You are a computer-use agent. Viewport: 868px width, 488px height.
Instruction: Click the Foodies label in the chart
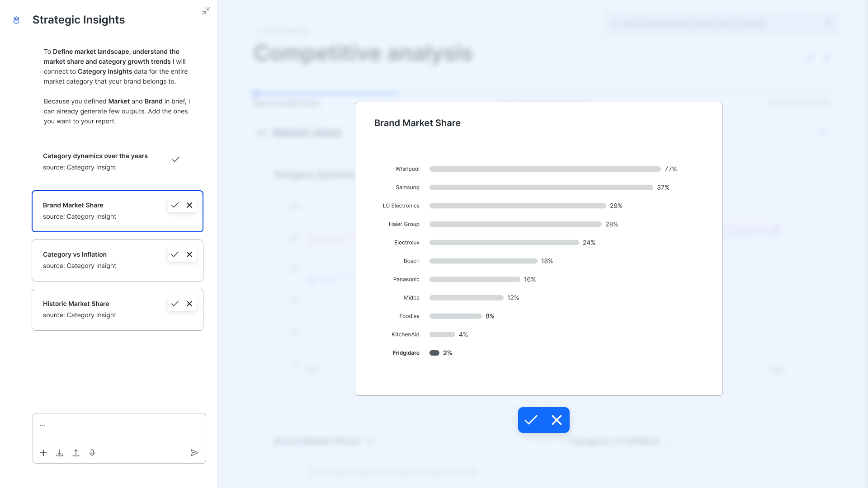click(x=409, y=316)
